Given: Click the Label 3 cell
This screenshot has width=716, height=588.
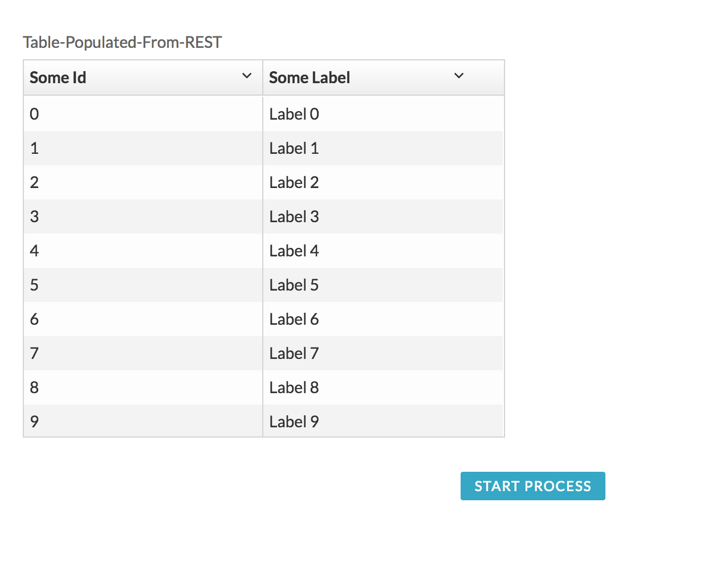Looking at the screenshot, I should 383,217.
